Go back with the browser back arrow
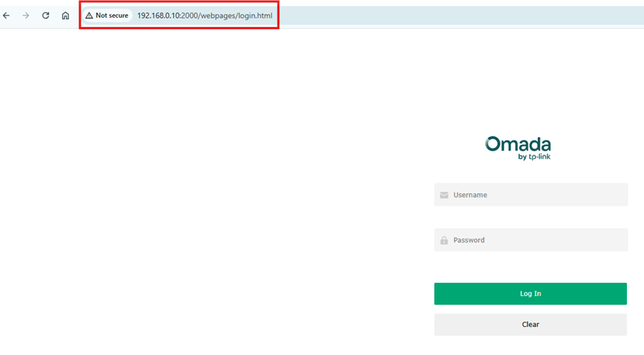Image resolution: width=644 pixels, height=355 pixels. pyautogui.click(x=6, y=16)
